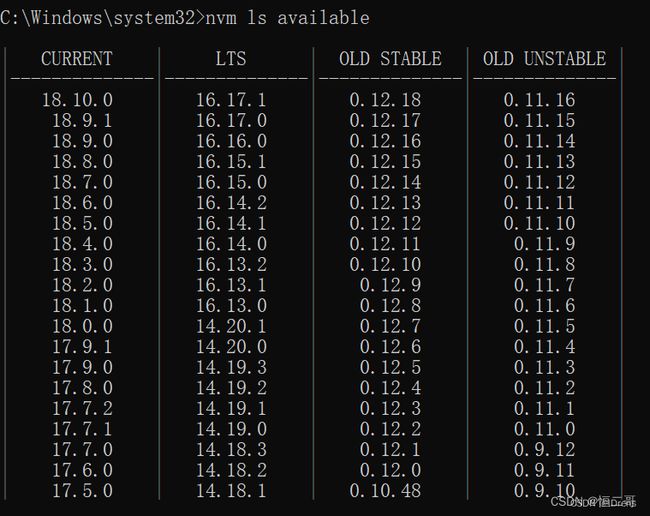Click version 18.9.1 in CURRENT column
Image resolution: width=650 pixels, height=516 pixels.
coord(82,121)
